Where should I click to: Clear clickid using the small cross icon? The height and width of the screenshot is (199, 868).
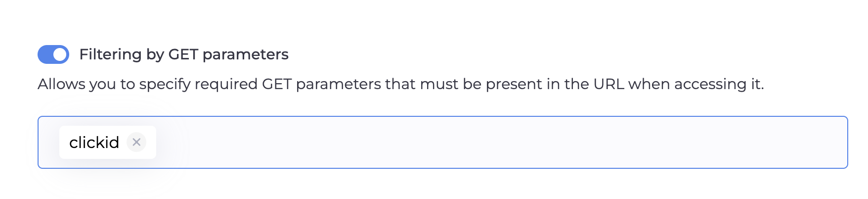[x=136, y=143]
